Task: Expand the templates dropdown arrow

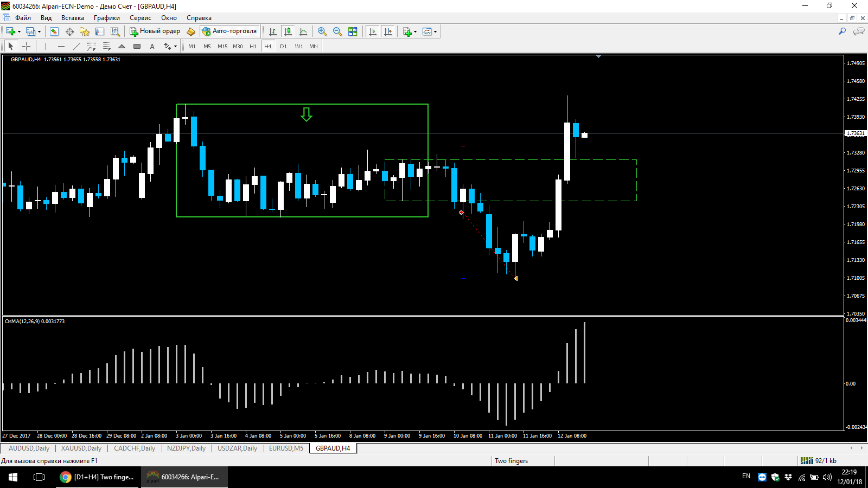Action: 435,31
